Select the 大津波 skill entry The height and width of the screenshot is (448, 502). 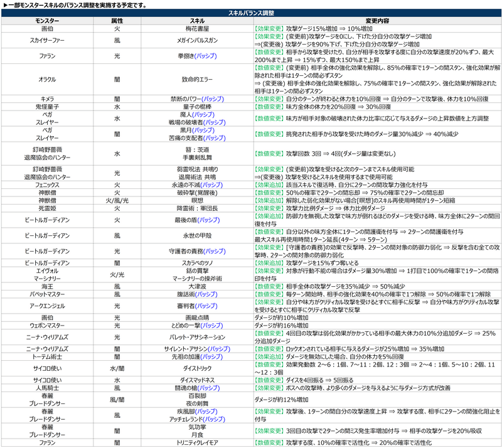click(196, 286)
